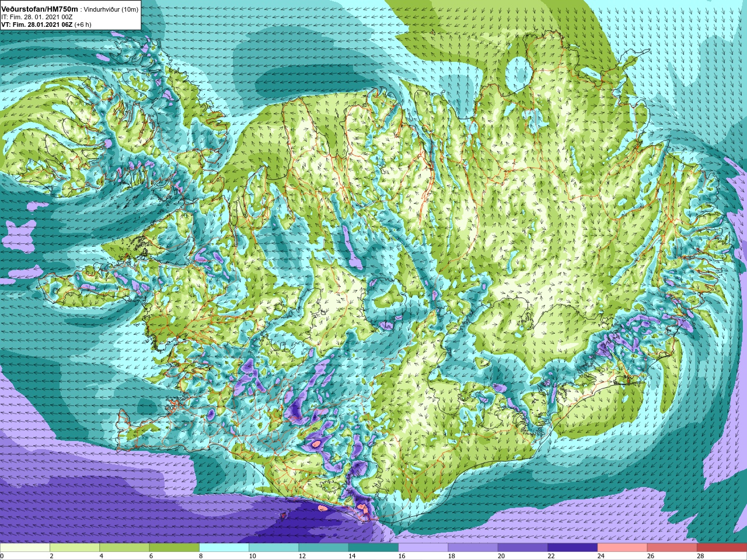Viewport: 747px width, 560px height.
Task: Click the legend value label '22'
Action: (x=551, y=556)
